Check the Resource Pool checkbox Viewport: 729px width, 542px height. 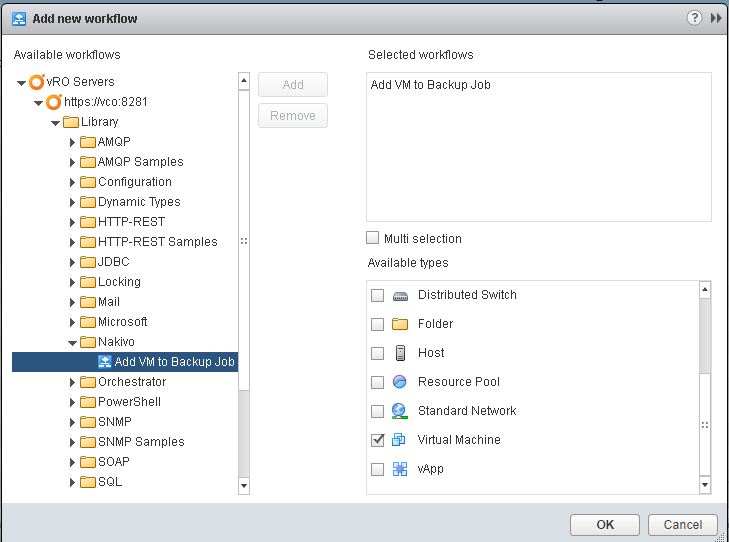tap(378, 382)
